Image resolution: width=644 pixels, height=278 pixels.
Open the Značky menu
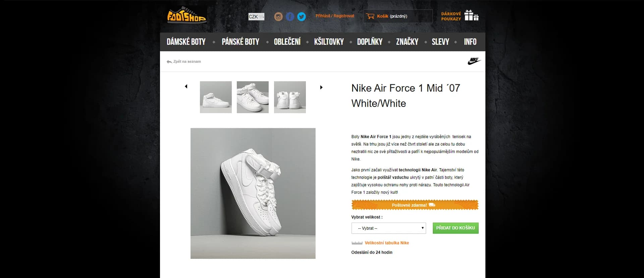click(x=407, y=42)
